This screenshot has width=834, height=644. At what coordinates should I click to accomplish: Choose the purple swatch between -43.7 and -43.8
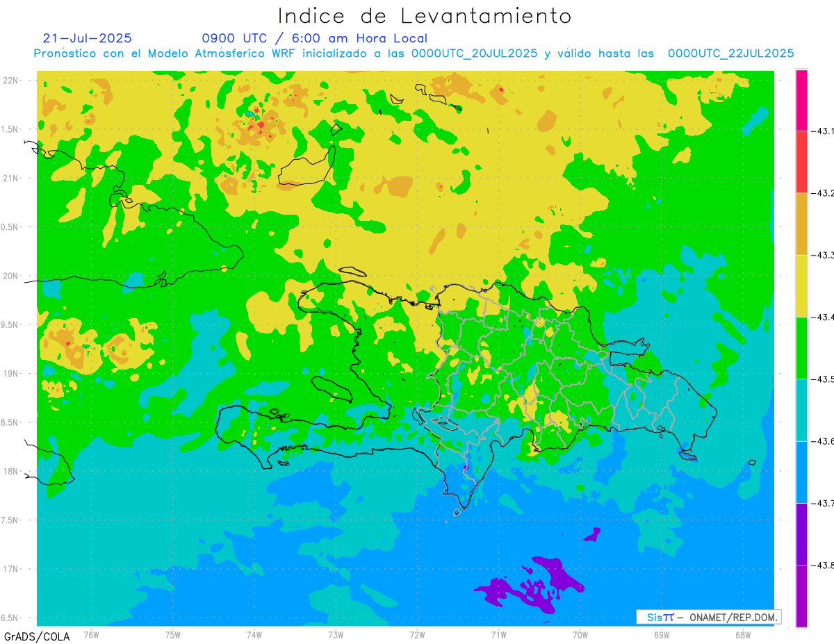[x=801, y=534]
